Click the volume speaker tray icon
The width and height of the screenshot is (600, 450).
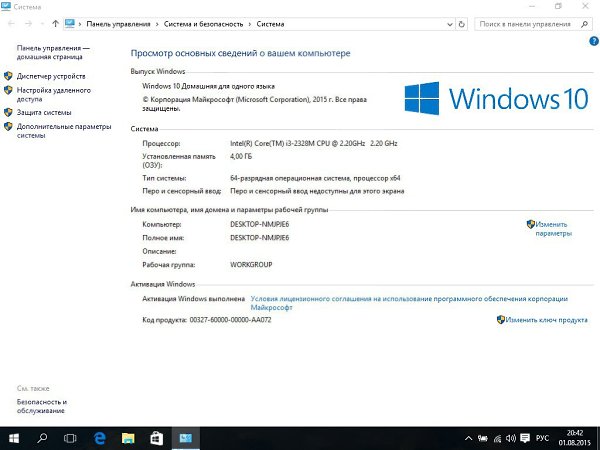click(510, 439)
